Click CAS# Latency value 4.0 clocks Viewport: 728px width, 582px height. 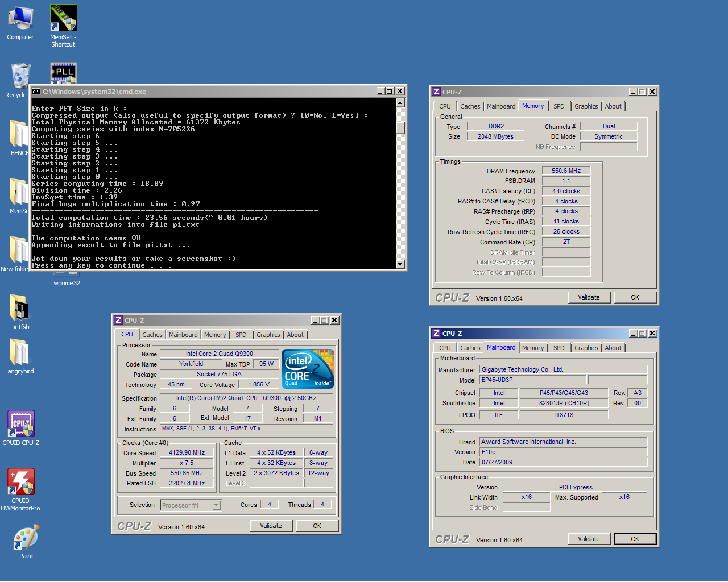pos(566,191)
